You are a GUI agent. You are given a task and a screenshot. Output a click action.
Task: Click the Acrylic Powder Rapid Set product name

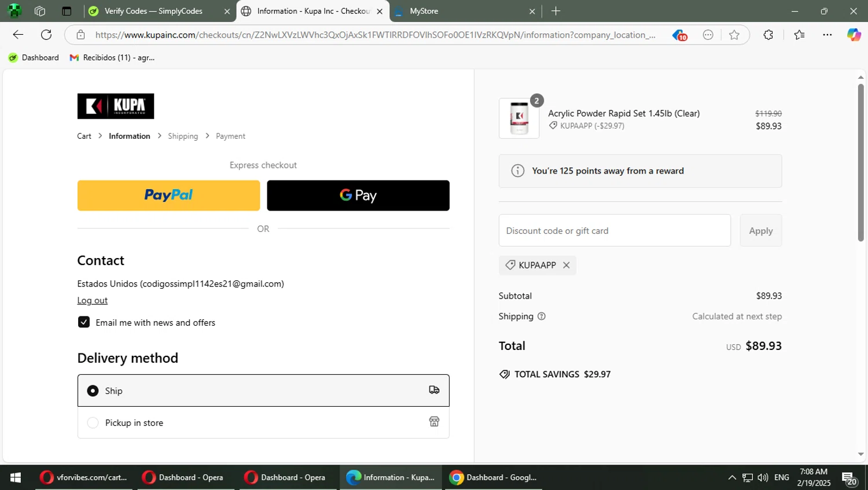tap(624, 113)
